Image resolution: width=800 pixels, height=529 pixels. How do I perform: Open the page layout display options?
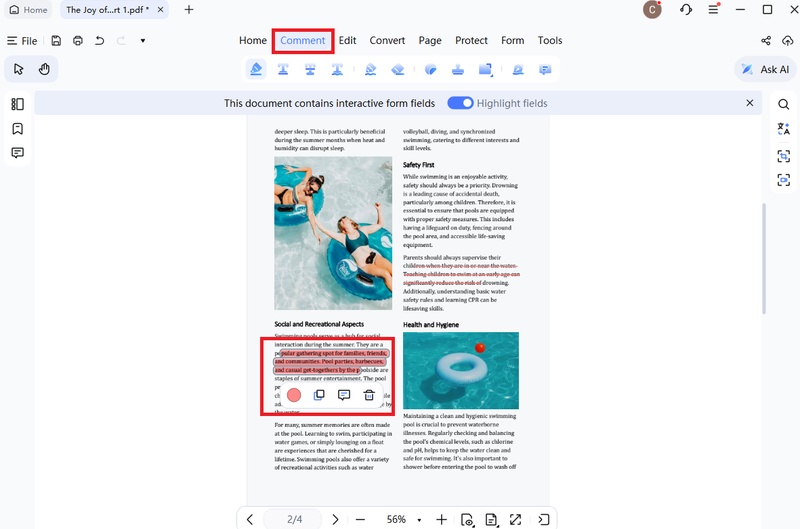[x=491, y=519]
